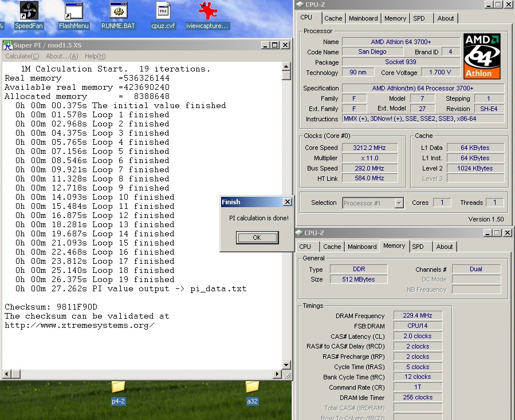Switch to Cache tab in top CPU-Z
This screenshot has height=420, width=515.
pos(333,18)
